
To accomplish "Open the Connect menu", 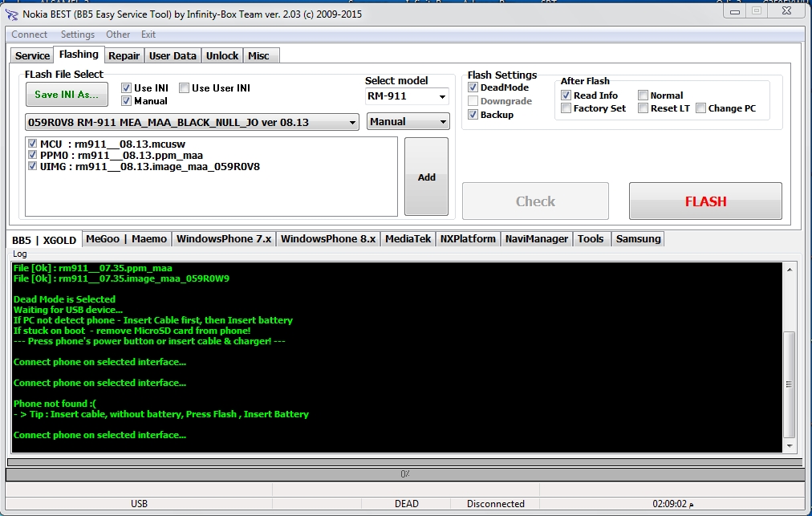I will click(29, 35).
